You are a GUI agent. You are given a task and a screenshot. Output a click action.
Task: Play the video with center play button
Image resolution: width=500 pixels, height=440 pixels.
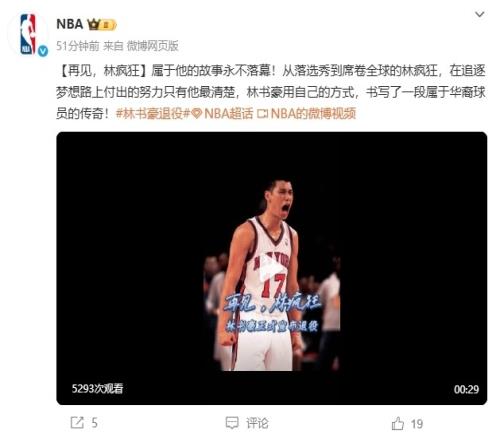coord(272,268)
